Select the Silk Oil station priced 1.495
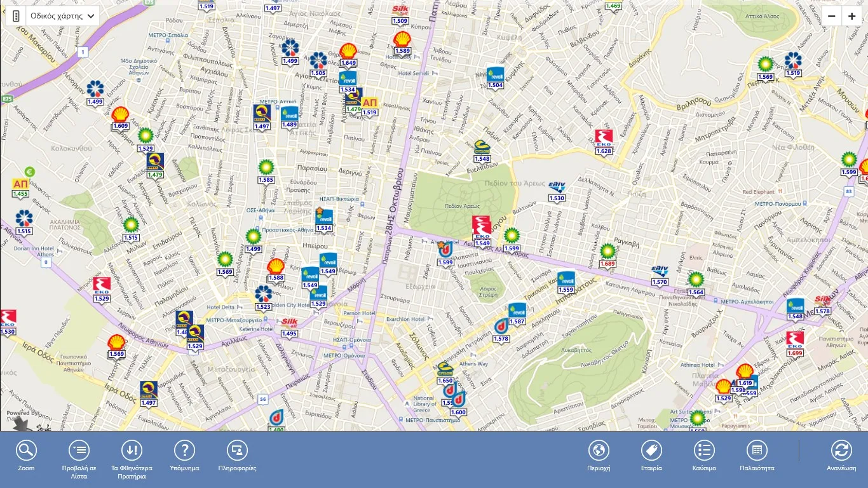Viewport: 868px width, 488px height. [289, 327]
